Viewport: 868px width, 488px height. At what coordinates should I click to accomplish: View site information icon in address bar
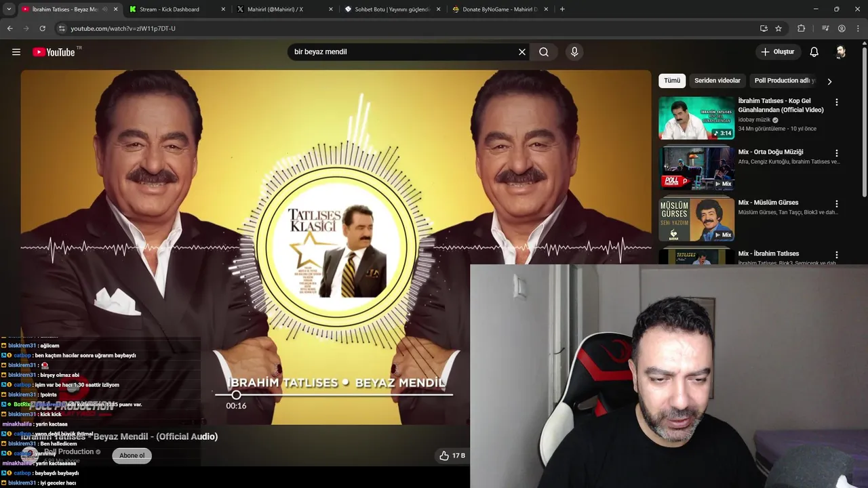(x=62, y=28)
